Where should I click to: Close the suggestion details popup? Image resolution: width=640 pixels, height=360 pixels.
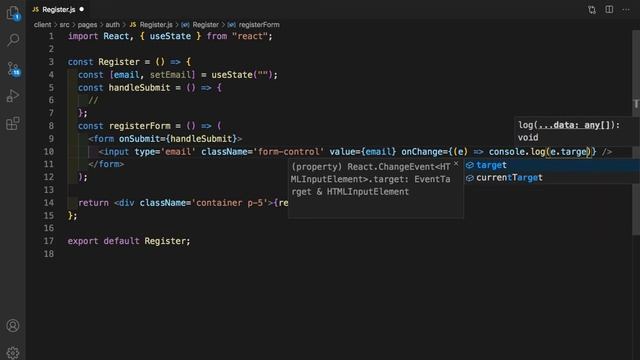point(456,164)
